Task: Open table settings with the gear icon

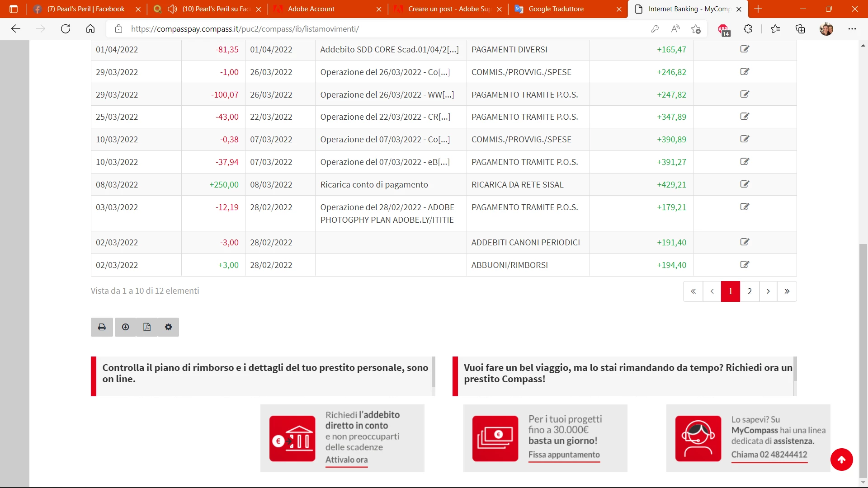Action: coord(168,327)
